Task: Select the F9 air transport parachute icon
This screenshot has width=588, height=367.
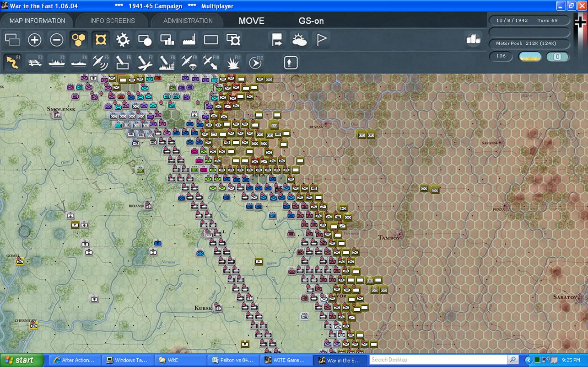Action: point(189,62)
